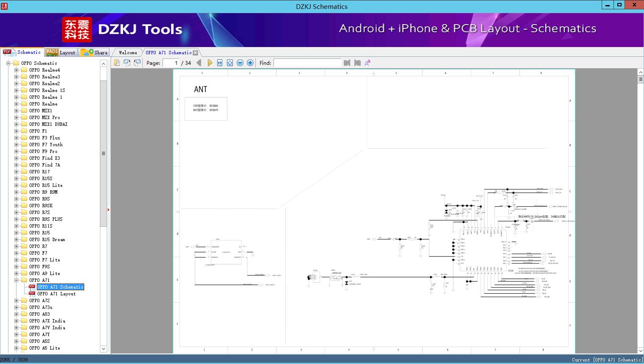Click the fit page icon
Viewport: 644px width, 364px height.
230,63
